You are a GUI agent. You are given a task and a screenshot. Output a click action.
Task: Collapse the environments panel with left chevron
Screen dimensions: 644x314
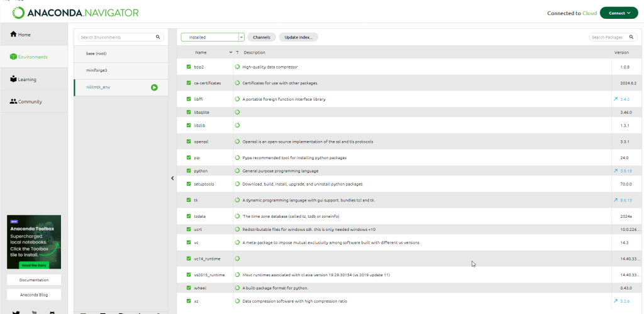pyautogui.click(x=173, y=178)
